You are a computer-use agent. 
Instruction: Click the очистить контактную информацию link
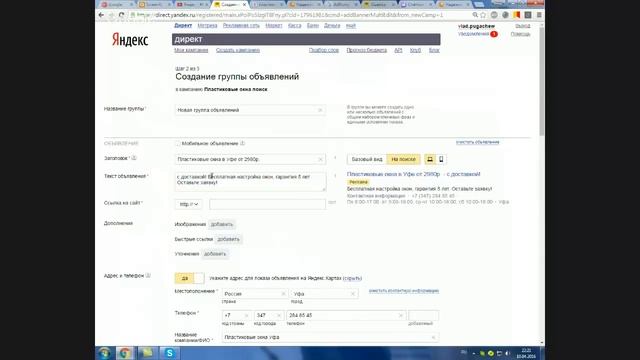[x=404, y=291]
